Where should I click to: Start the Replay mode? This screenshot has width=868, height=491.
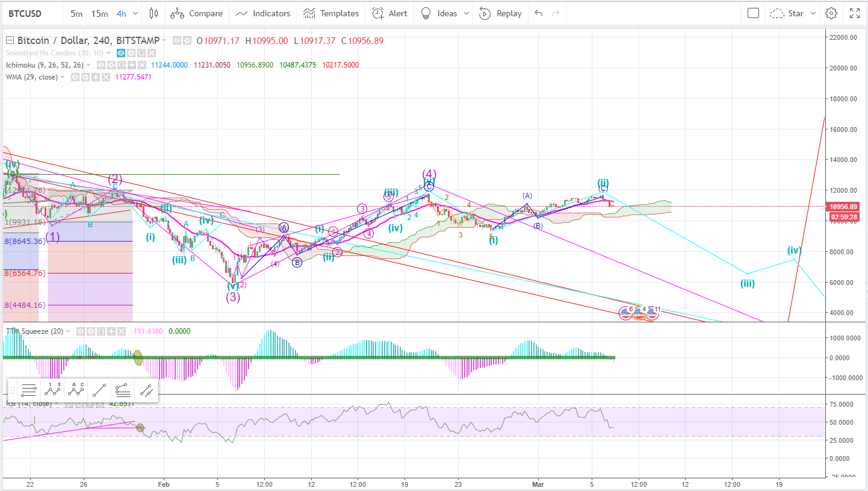click(x=501, y=13)
